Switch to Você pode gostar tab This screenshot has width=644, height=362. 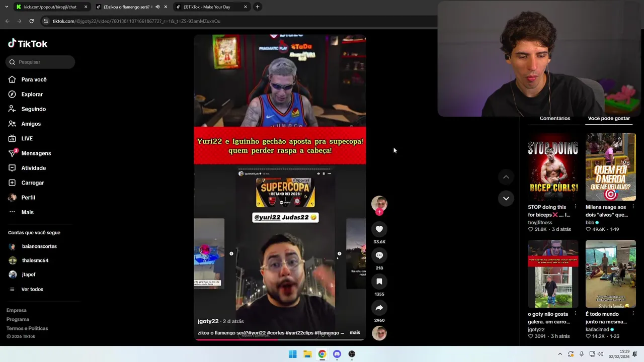(609, 119)
